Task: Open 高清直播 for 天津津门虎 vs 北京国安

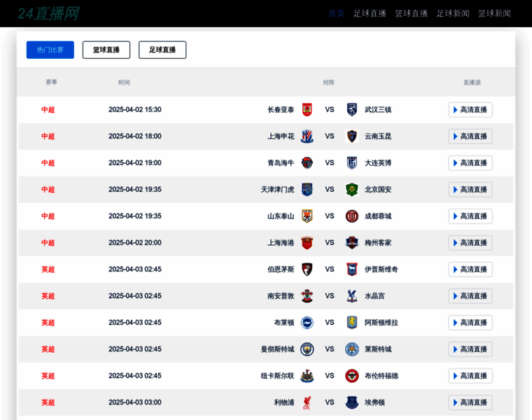Action: pos(470,190)
